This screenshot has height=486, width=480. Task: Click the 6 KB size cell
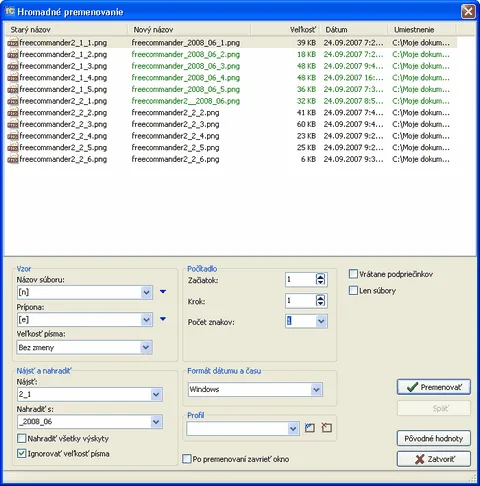tap(308, 159)
